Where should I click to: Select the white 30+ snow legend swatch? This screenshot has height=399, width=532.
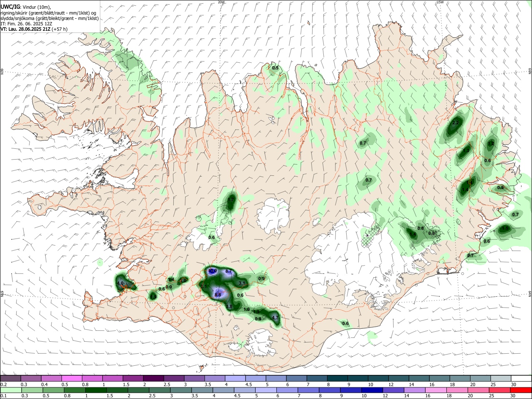click(521, 378)
